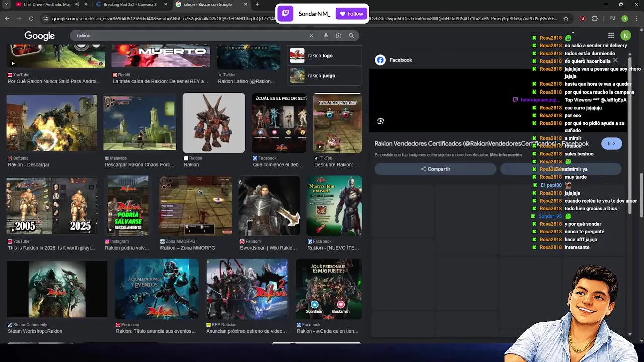Open the Zona MMORPG Rakion image
This screenshot has height=362, width=644.
196,206
